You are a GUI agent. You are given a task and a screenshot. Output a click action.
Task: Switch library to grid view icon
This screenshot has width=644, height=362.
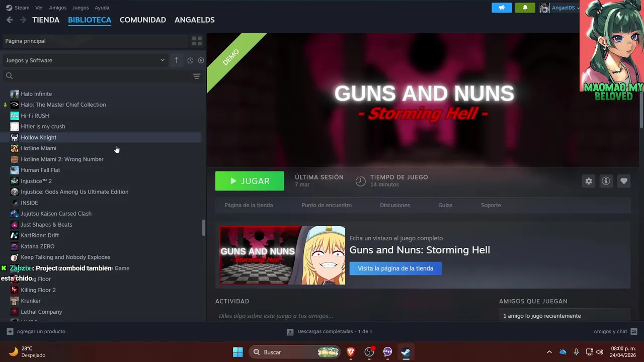(x=197, y=41)
